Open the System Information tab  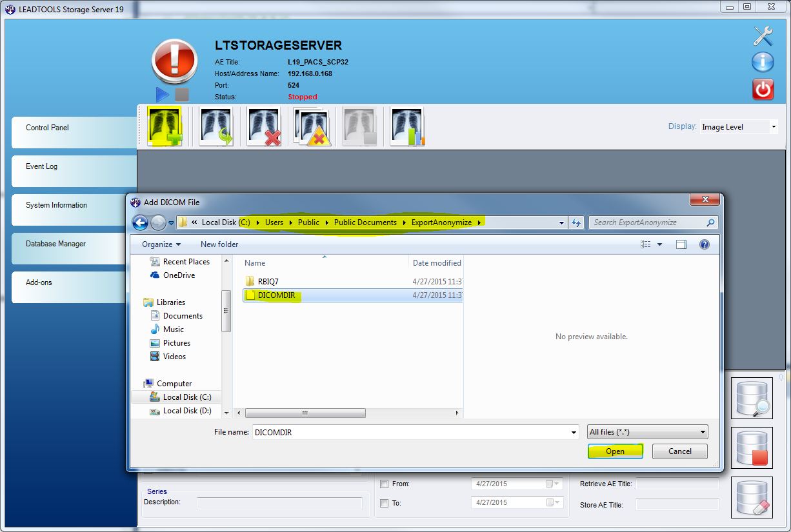tap(74, 210)
